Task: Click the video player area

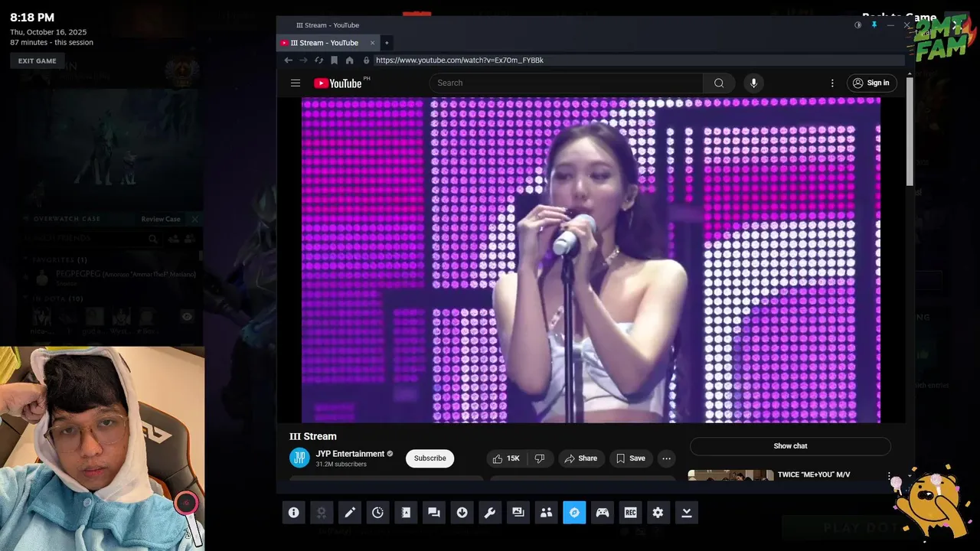Action: [591, 260]
